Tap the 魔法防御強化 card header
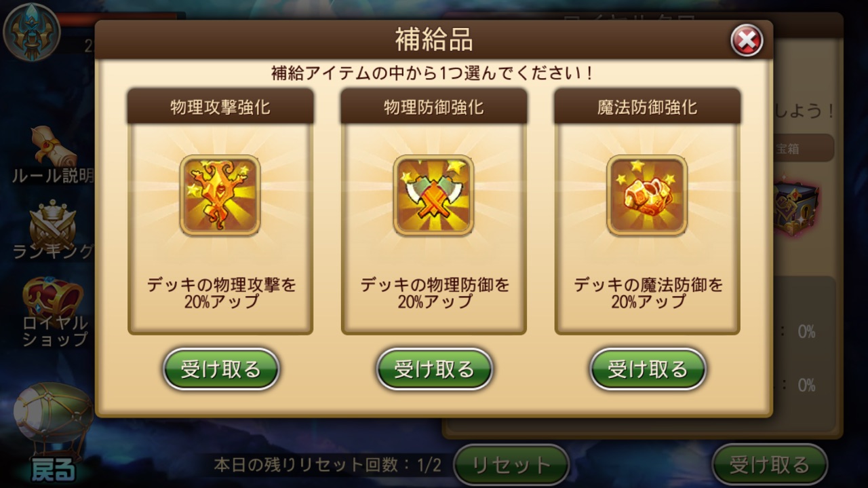Image resolution: width=868 pixels, height=488 pixels. pyautogui.click(x=647, y=106)
